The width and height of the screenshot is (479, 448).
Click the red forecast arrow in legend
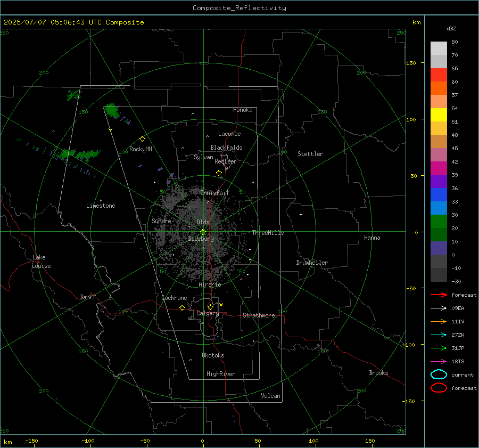439,295
